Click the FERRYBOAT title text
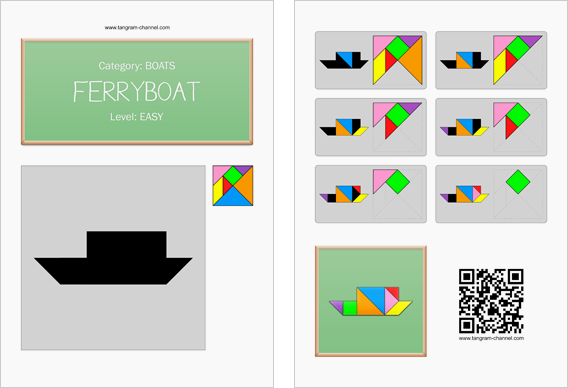Image resolution: width=568 pixels, height=388 pixels. coord(137,91)
